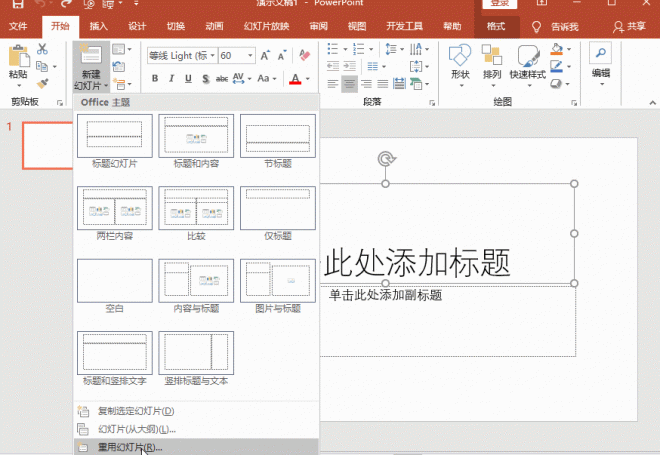Viewport: 660px width, 455px height.
Task: Click the rotate handle above title box
Action: (386, 159)
